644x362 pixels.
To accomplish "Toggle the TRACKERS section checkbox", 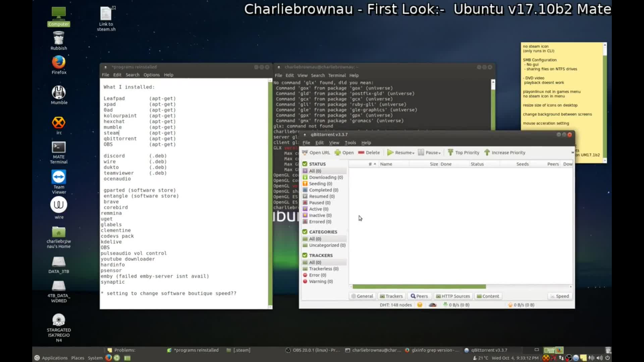I will point(305,255).
